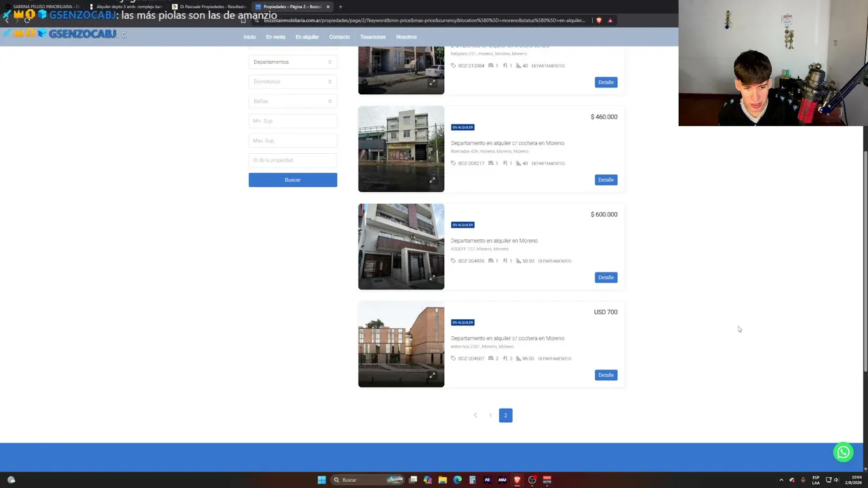Screen dimensions: 868x488
Task: Open the clock and date in the taskbar
Action: (x=852, y=480)
